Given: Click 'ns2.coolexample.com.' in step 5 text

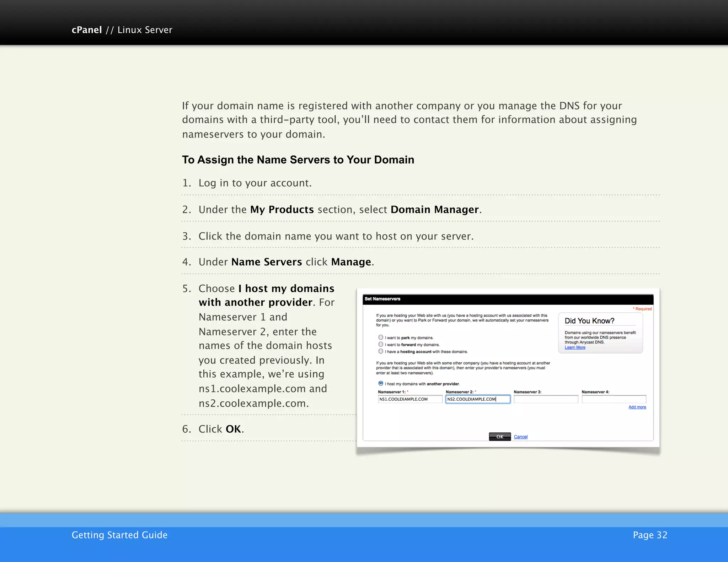Looking at the screenshot, I should pyautogui.click(x=254, y=404).
